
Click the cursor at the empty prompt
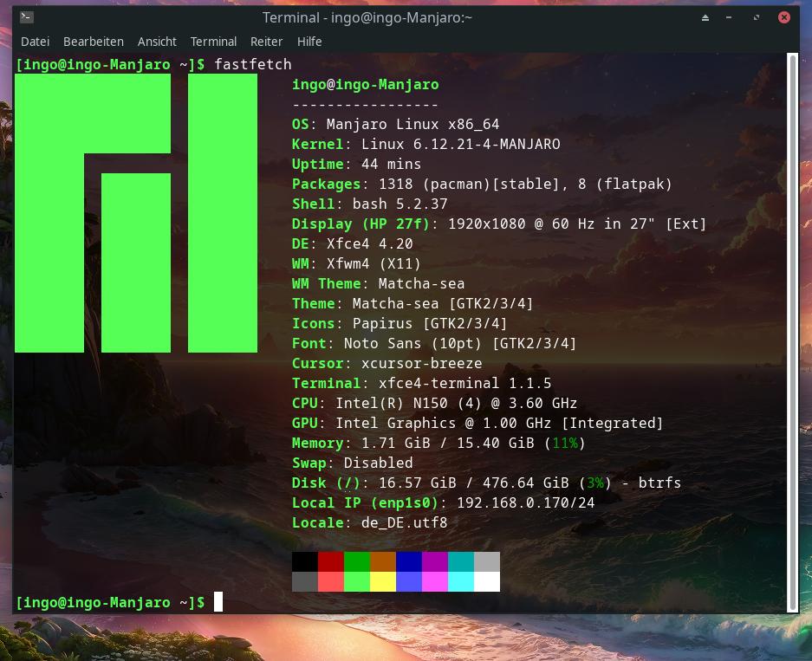tap(218, 602)
